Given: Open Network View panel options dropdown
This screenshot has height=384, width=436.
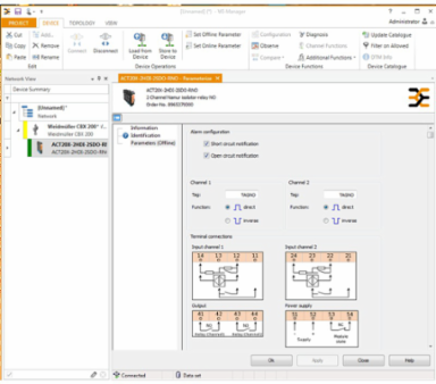Looking at the screenshot, I should 92,79.
